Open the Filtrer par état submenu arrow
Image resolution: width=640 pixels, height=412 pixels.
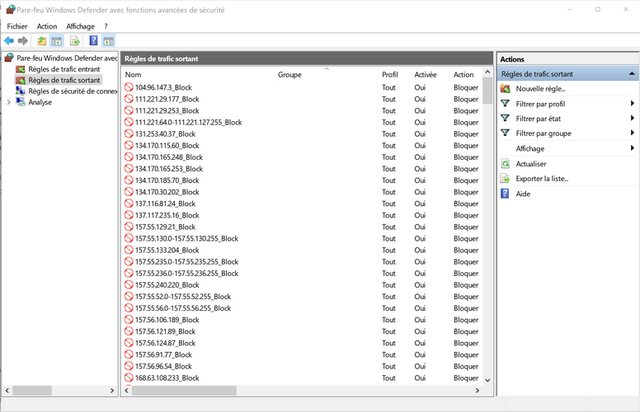[632, 118]
